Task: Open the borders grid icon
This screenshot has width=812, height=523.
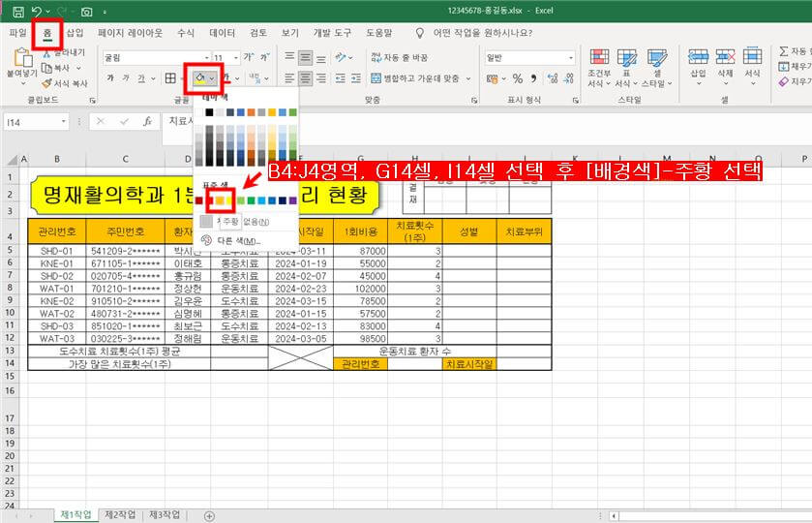Action: click(x=170, y=78)
